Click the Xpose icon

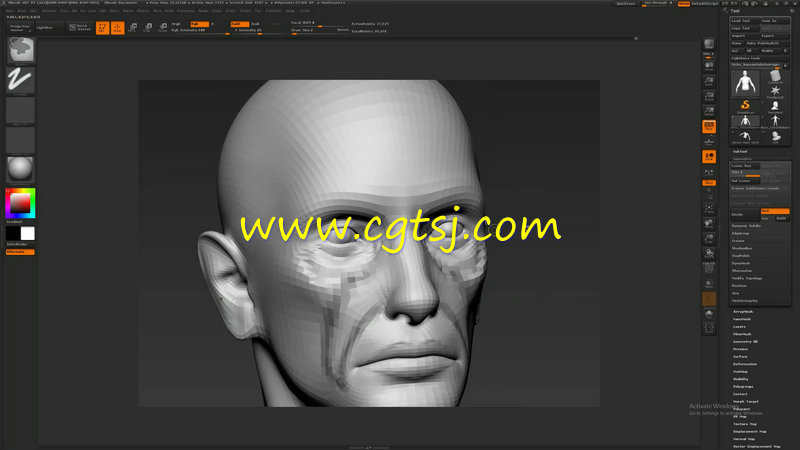point(709,328)
